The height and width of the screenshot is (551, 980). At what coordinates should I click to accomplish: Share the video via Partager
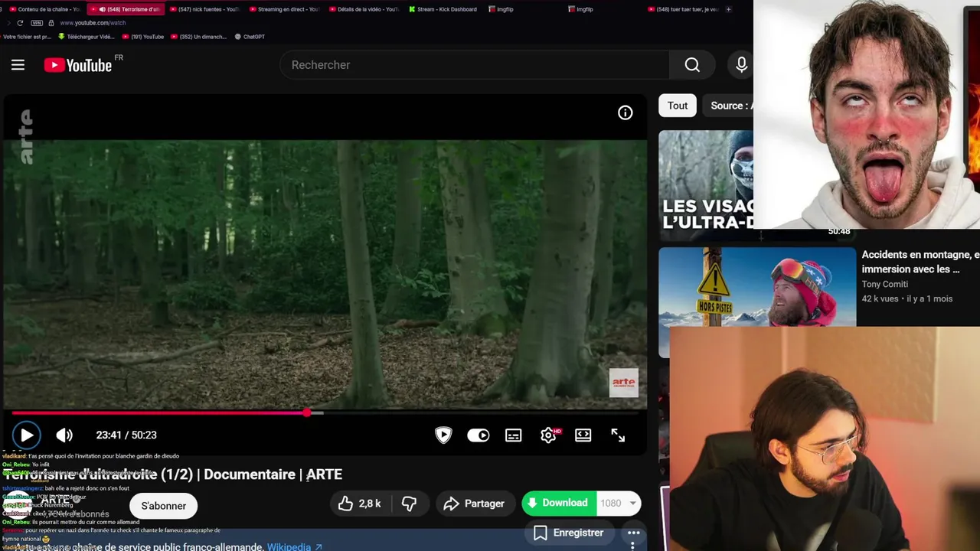point(475,504)
